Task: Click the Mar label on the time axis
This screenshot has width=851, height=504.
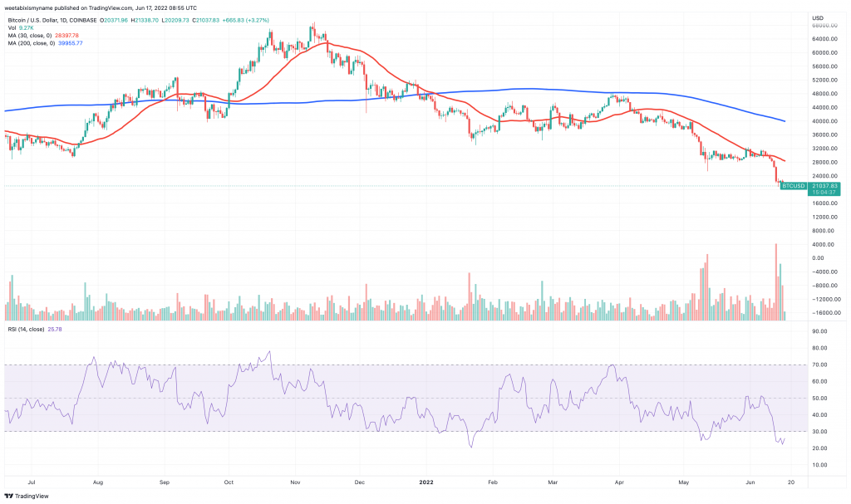Action: (553, 482)
